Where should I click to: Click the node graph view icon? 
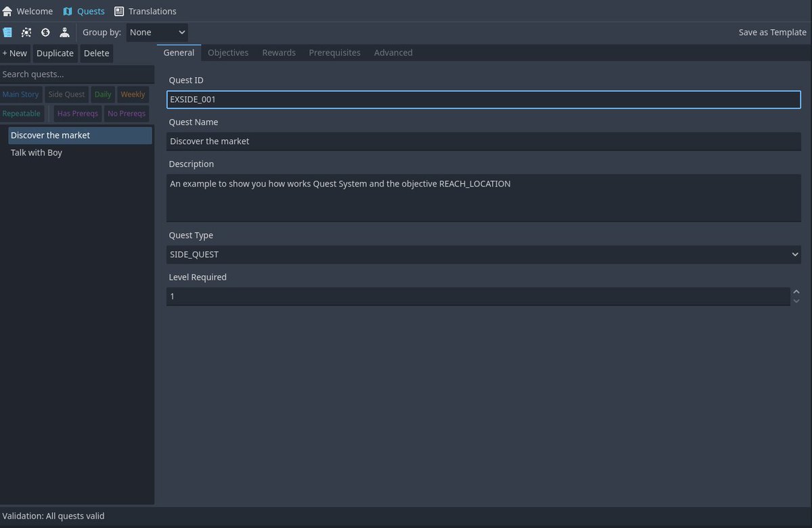(x=26, y=32)
